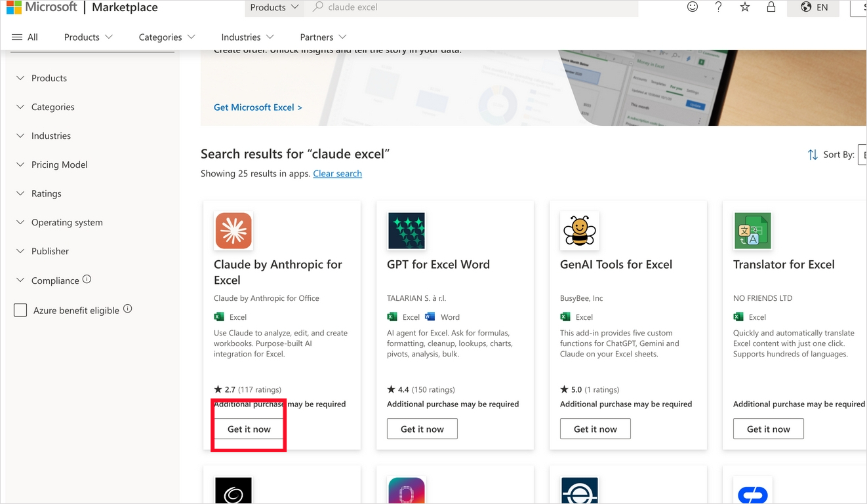This screenshot has width=867, height=504.
Task: Click the Compliance info icon
Action: click(x=87, y=279)
